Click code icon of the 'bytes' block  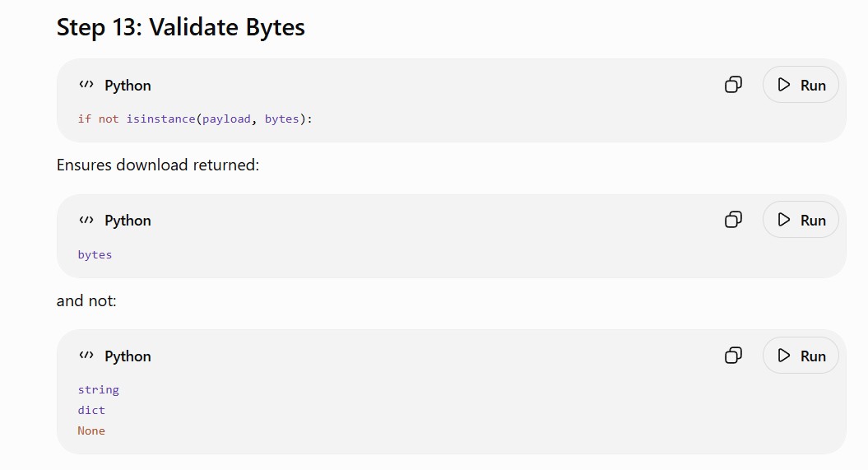(86, 220)
